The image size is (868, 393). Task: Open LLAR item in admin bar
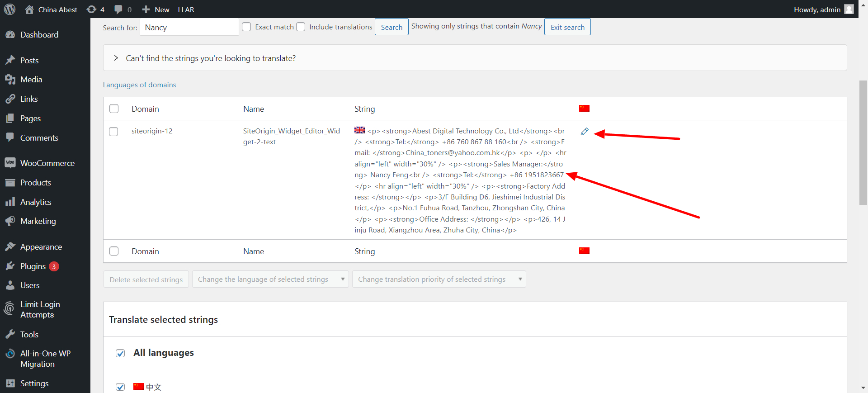pyautogui.click(x=186, y=9)
